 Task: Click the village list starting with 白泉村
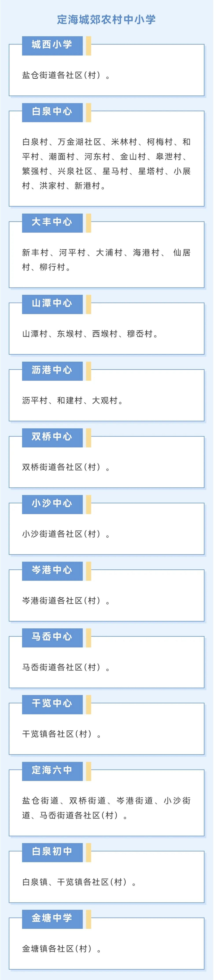tap(106, 164)
